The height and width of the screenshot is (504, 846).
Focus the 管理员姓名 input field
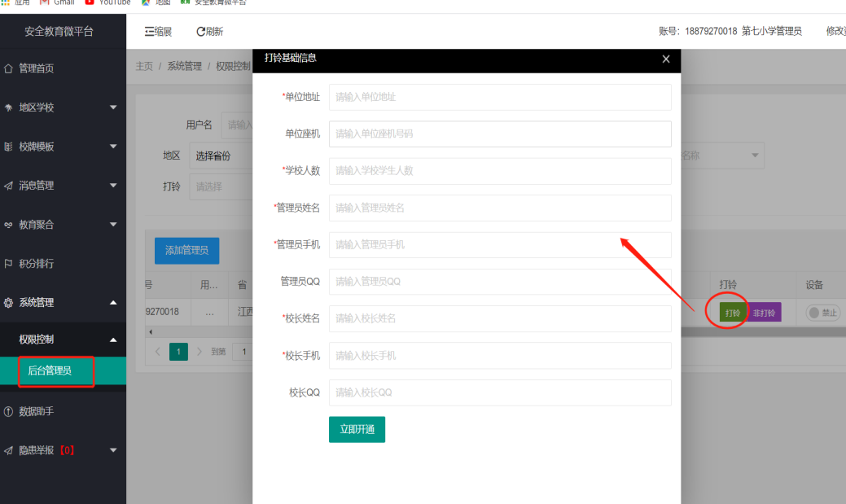500,208
